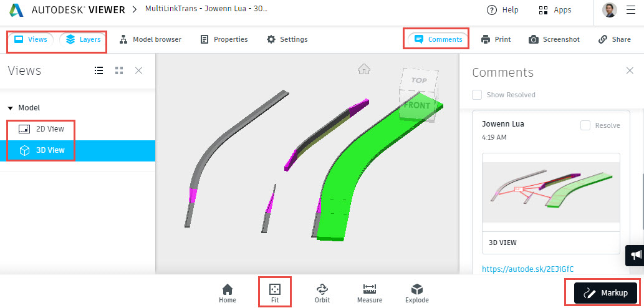Click the user profile avatar
The height and width of the screenshot is (308, 644).
click(610, 10)
